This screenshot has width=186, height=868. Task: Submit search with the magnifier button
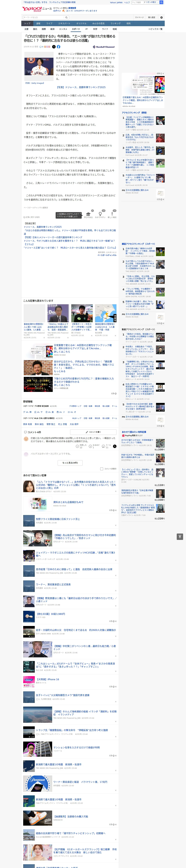(x=66, y=18)
